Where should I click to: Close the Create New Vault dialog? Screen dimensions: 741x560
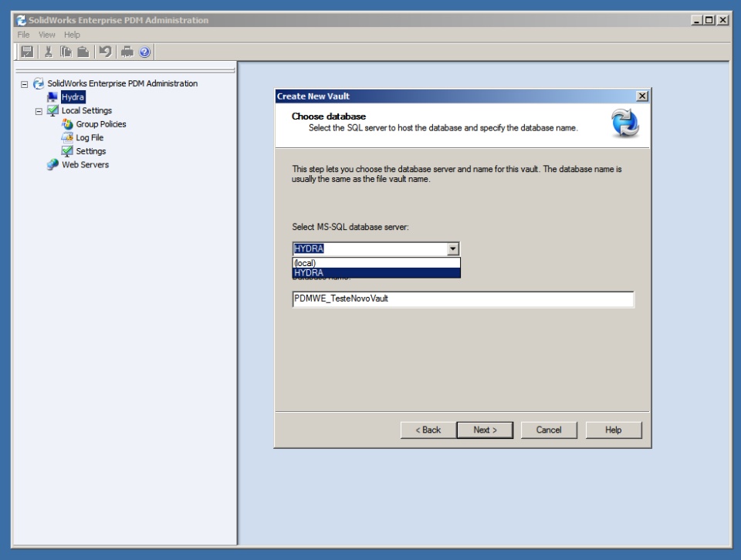coord(641,96)
